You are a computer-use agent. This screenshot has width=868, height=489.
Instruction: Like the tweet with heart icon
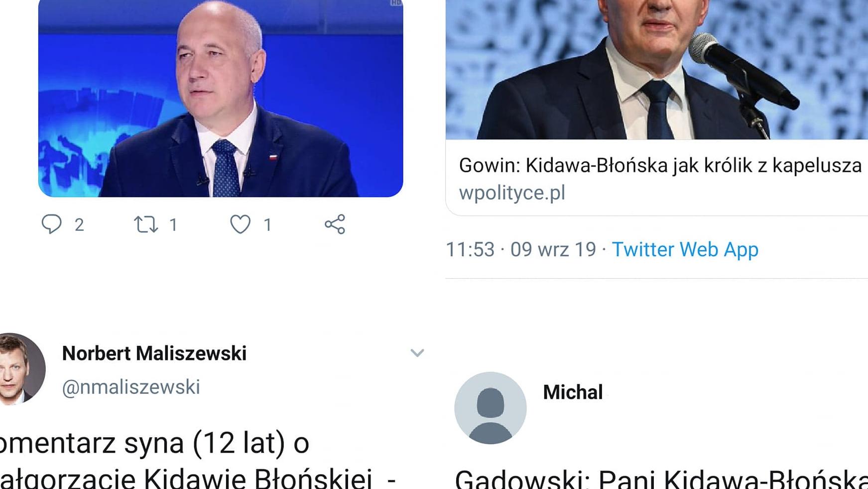240,224
